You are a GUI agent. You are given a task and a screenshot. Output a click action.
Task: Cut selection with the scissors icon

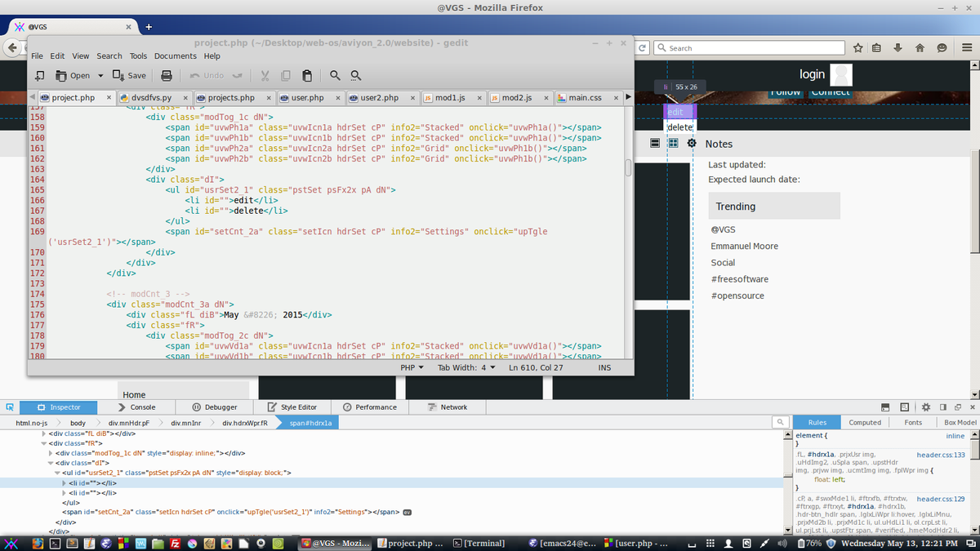pyautogui.click(x=265, y=75)
